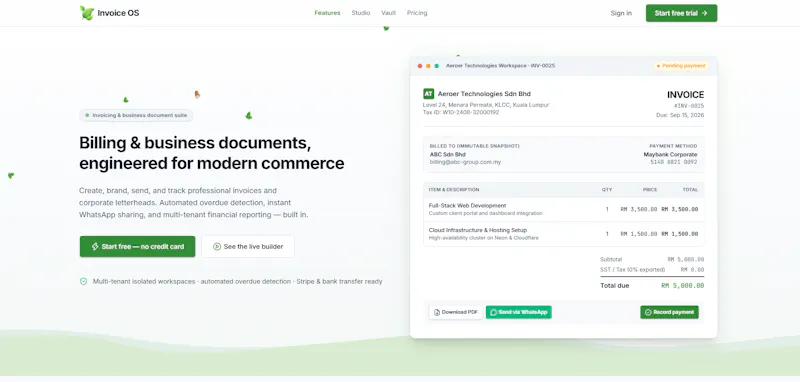Click the shield check icon near Multi-tenant text

pos(84,282)
